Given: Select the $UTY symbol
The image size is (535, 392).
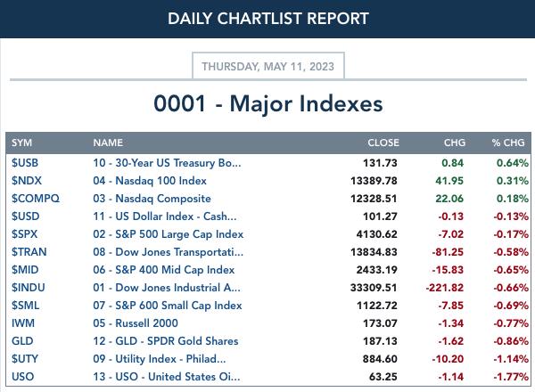Looking at the screenshot, I should (25, 359).
